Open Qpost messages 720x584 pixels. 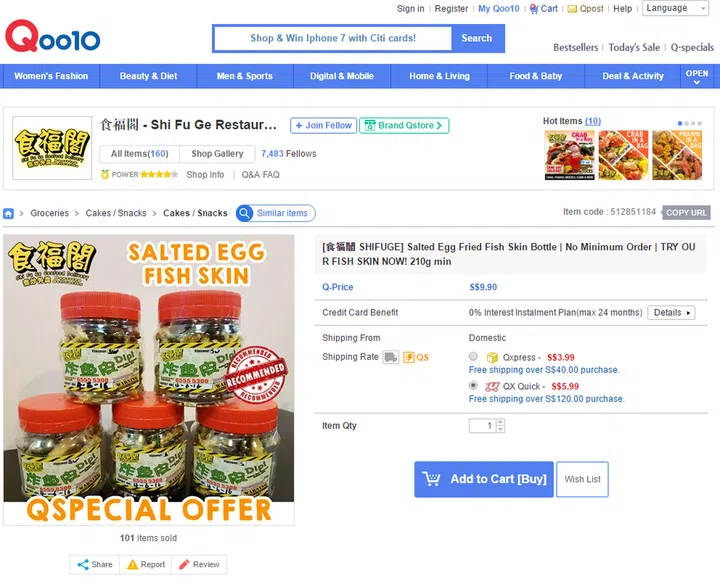point(585,9)
